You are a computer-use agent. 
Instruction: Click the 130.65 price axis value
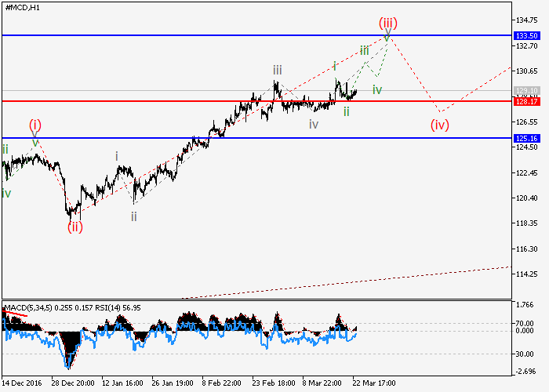click(526, 71)
